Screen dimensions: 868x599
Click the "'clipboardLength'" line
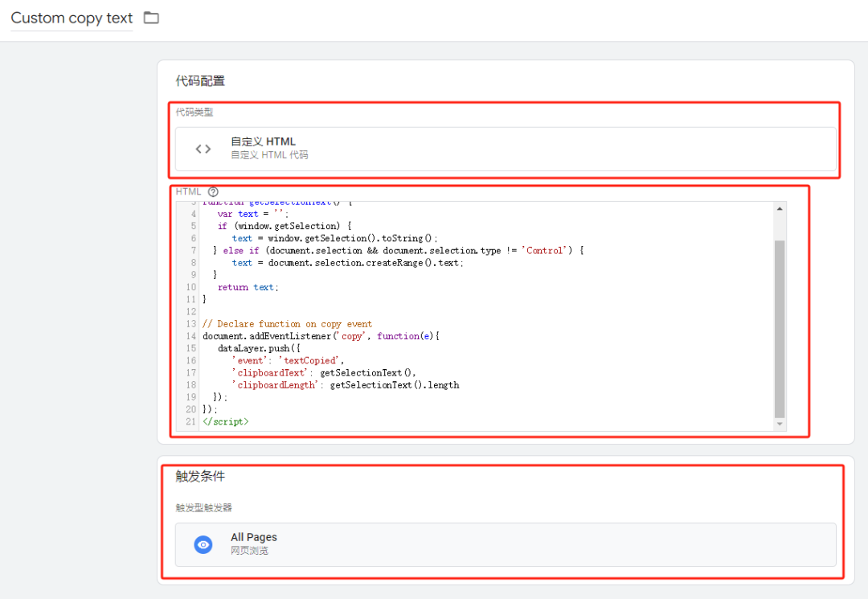346,385
